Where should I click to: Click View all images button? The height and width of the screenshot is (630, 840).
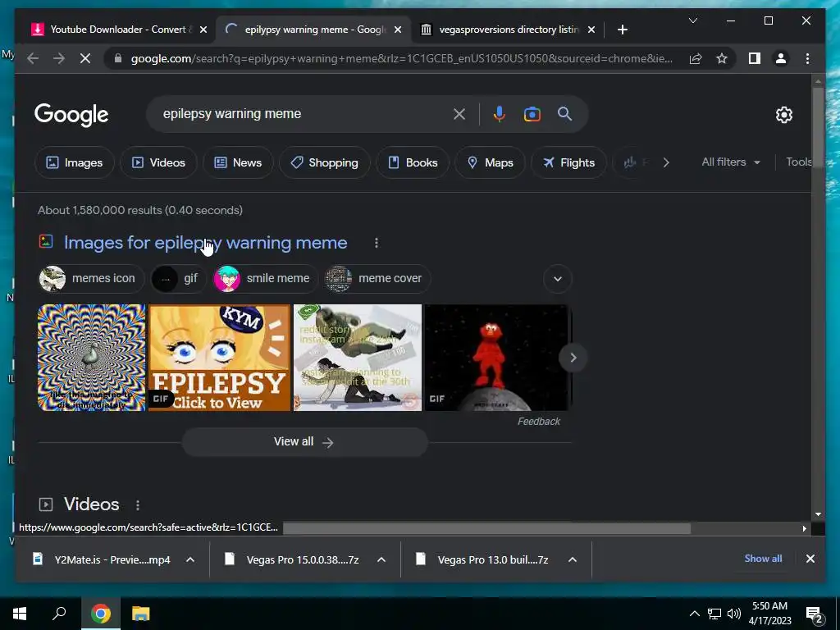pos(304,442)
